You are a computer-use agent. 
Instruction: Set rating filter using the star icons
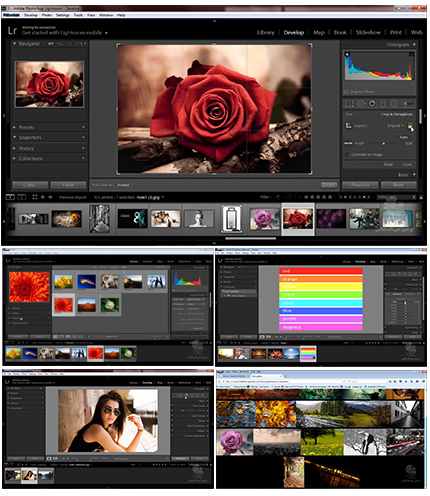click(318, 197)
